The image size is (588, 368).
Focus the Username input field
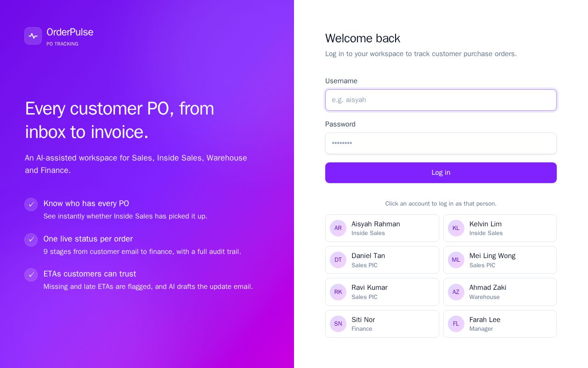[441, 100]
